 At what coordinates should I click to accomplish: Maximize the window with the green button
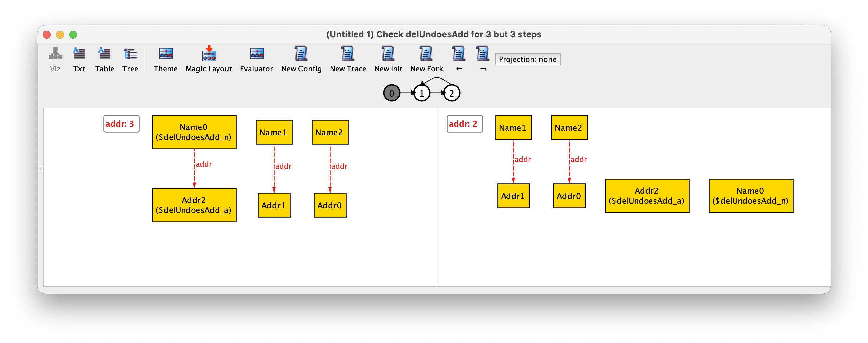tap(73, 34)
